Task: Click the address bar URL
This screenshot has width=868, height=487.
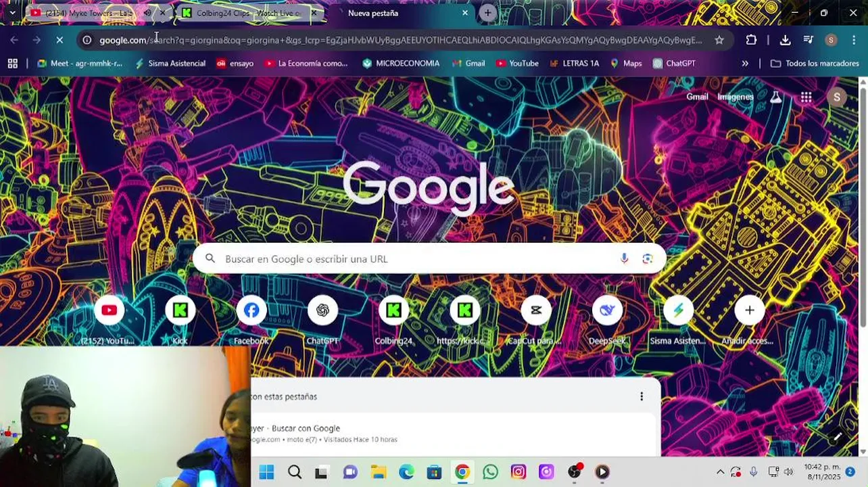Action: tap(400, 40)
